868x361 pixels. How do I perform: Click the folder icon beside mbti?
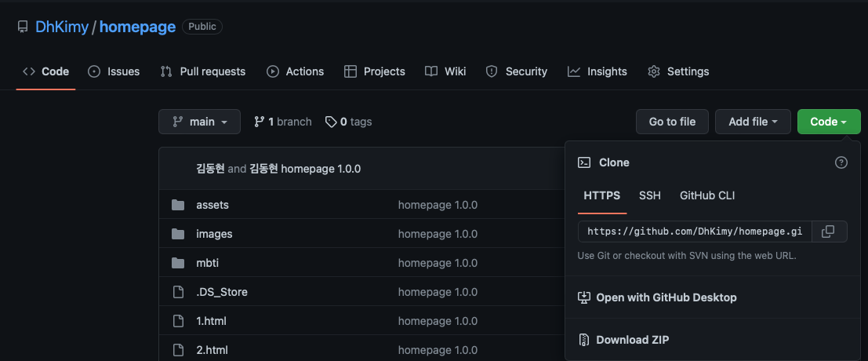tap(178, 263)
